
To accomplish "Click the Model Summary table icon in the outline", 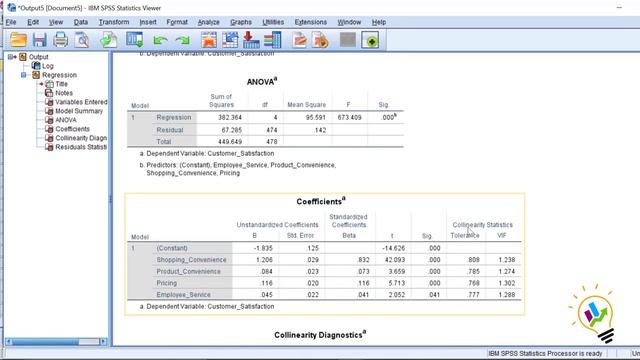I will (49, 111).
